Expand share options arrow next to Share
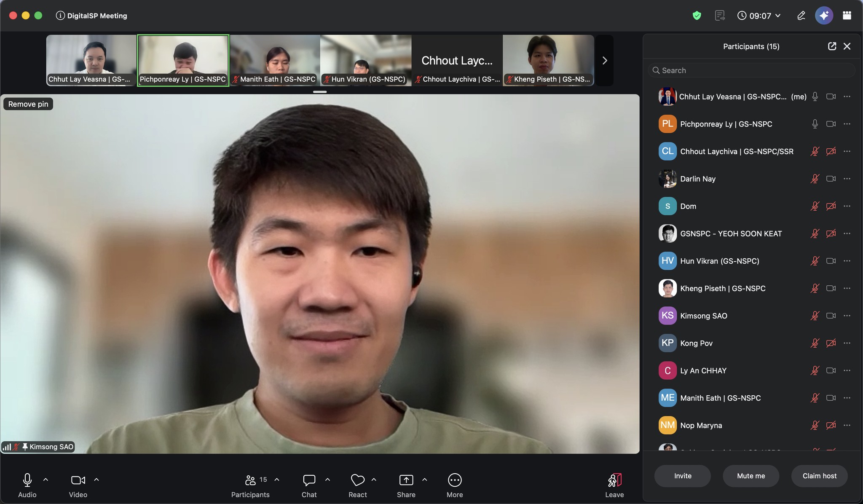This screenshot has width=863, height=504. [425, 480]
